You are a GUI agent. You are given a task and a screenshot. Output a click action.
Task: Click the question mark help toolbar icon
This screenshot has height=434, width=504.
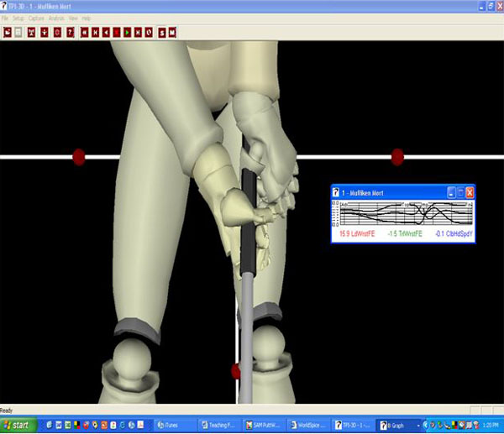70,33
